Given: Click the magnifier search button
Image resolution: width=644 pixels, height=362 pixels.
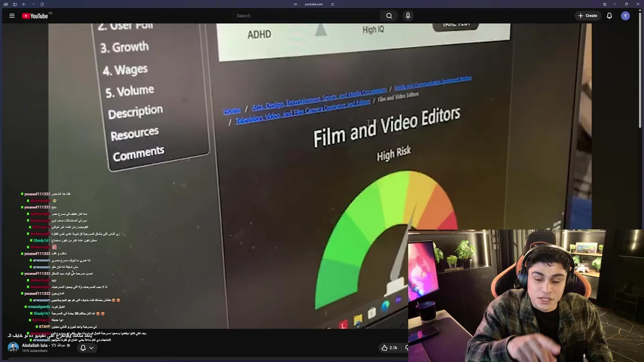Looking at the screenshot, I should coord(389,16).
